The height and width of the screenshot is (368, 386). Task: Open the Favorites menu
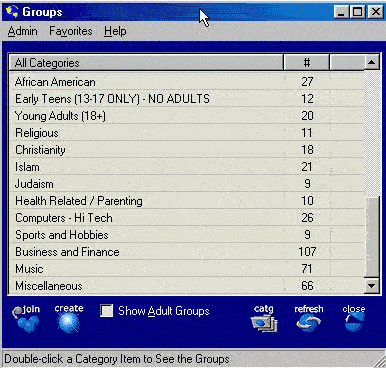[x=71, y=31]
